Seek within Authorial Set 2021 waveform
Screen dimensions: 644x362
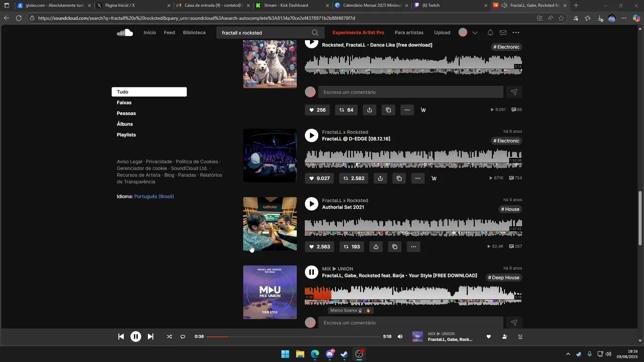[413, 227]
